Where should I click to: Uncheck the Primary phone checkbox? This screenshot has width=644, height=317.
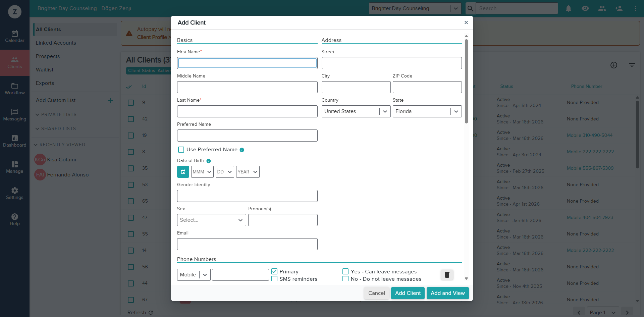(274, 271)
